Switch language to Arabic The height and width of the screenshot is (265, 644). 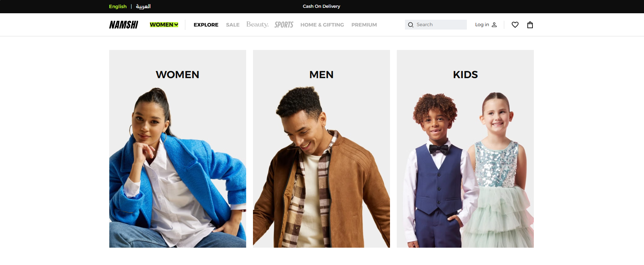pyautogui.click(x=143, y=6)
